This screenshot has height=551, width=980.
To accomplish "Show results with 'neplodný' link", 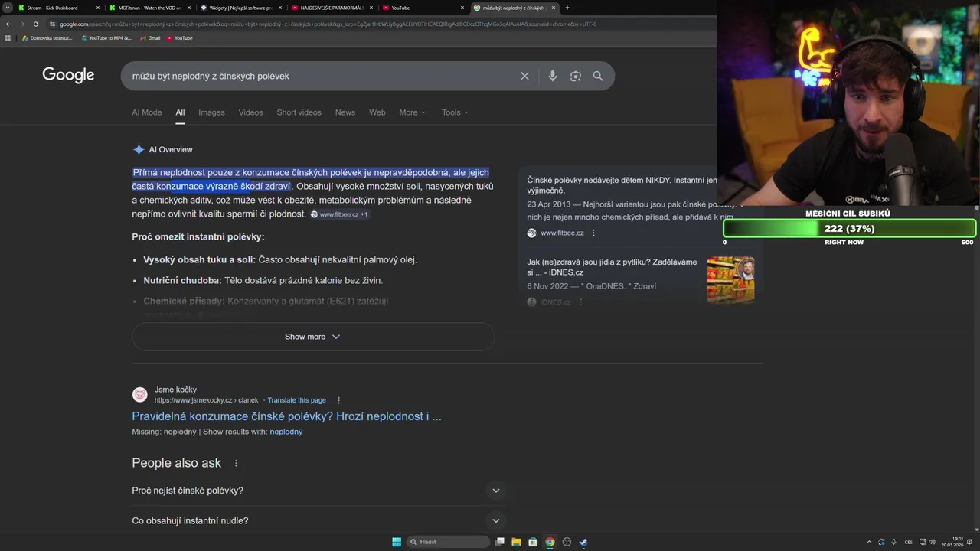I will [286, 432].
